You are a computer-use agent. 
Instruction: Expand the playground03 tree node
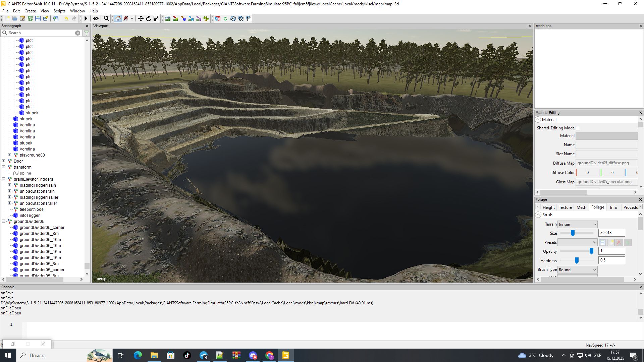(10, 155)
